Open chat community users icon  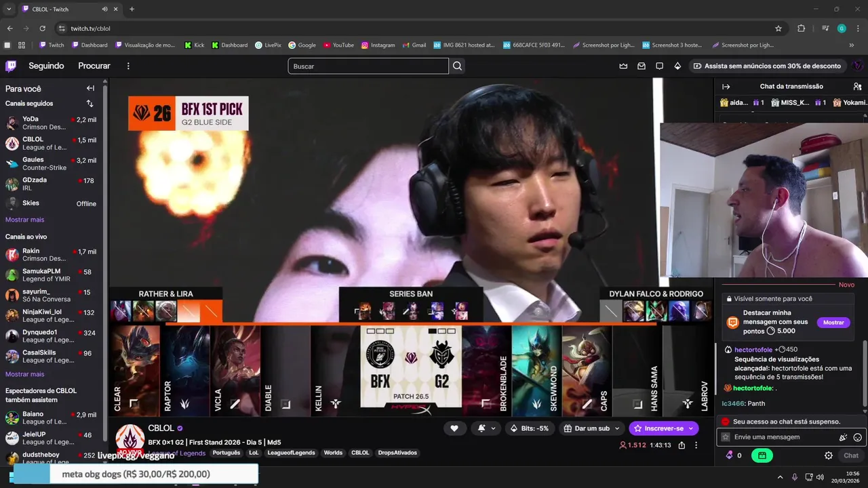857,87
